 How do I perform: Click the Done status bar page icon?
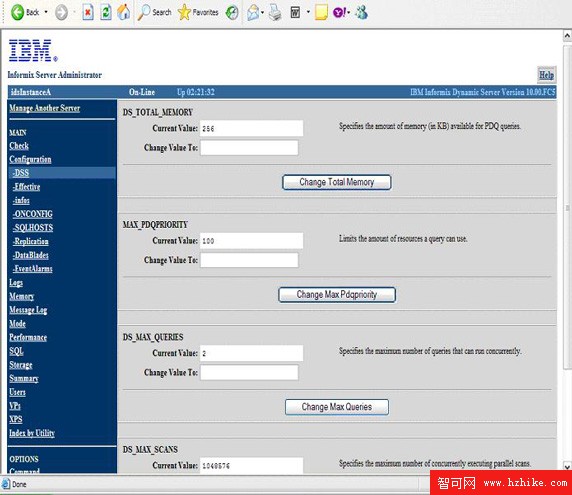click(x=6, y=484)
